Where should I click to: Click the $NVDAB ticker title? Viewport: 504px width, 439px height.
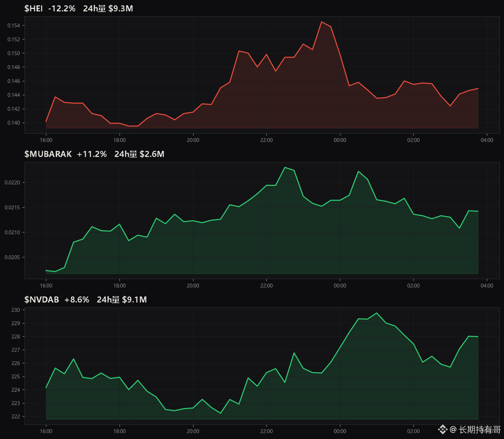click(x=42, y=300)
